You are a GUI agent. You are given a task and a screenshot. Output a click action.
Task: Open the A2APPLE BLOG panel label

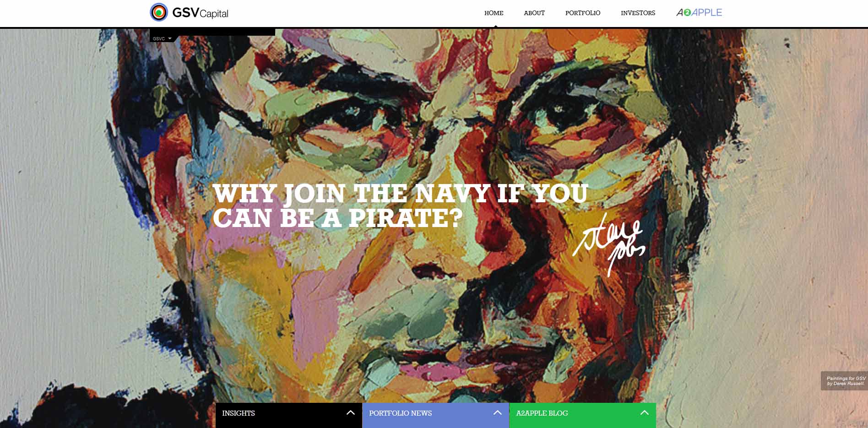click(x=542, y=413)
